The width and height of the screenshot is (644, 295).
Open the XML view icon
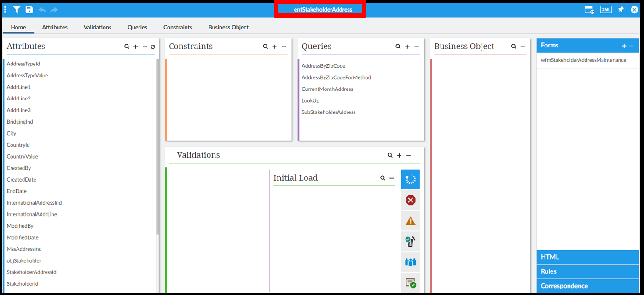click(x=606, y=9)
